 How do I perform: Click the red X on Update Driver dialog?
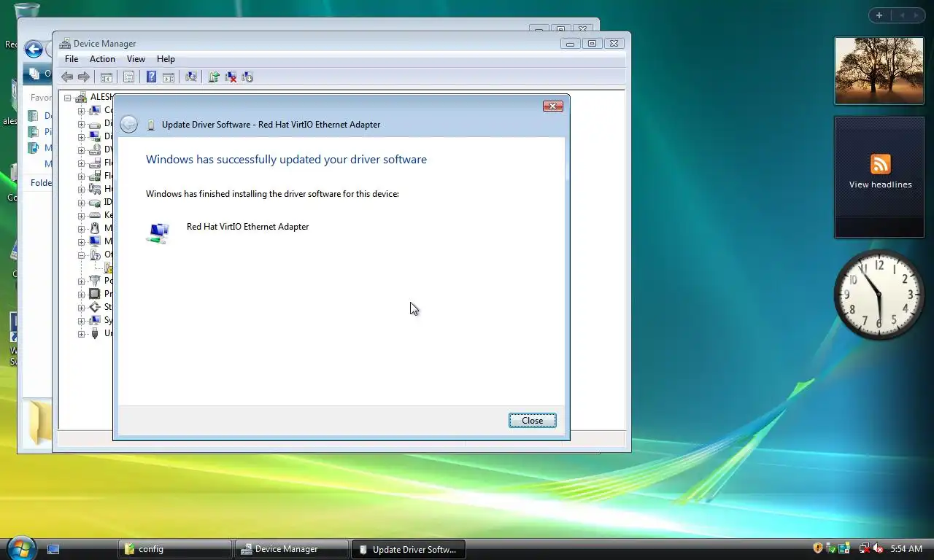553,106
